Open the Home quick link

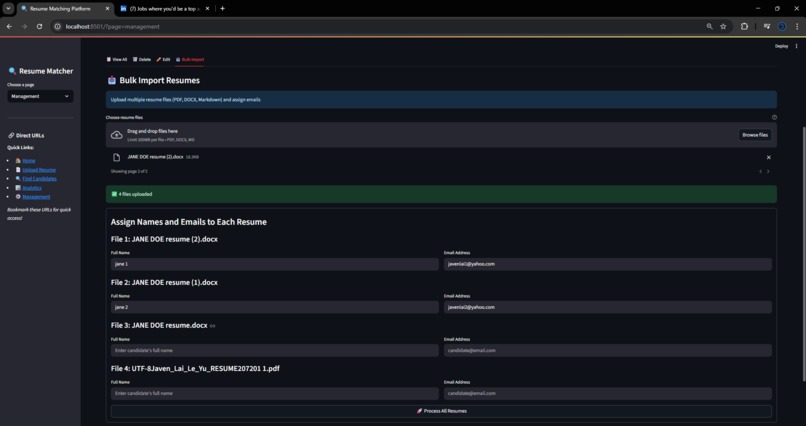[x=29, y=161]
